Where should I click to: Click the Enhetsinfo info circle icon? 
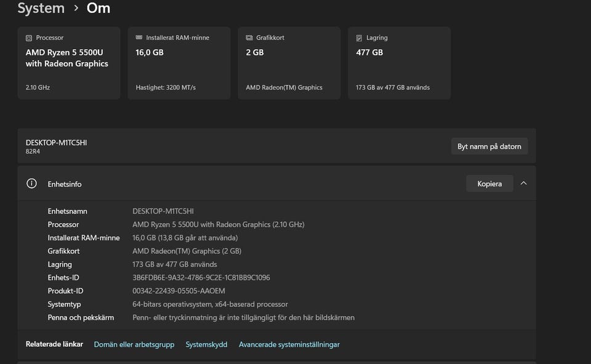31,183
